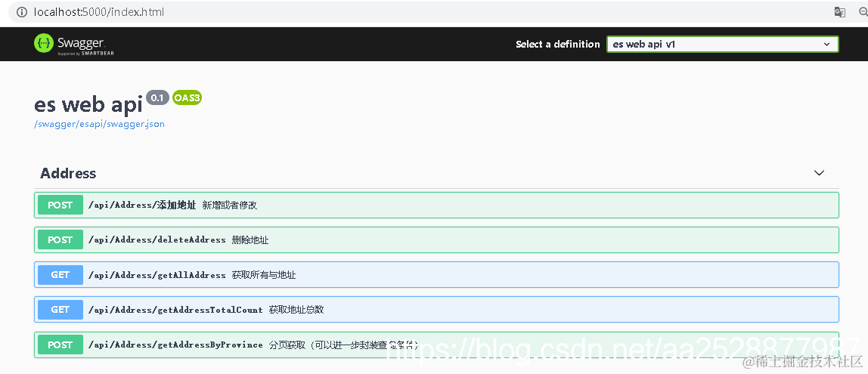Viewport: 868px width, 374px height.
Task: Click the site info icon in address bar
Action: click(x=22, y=12)
